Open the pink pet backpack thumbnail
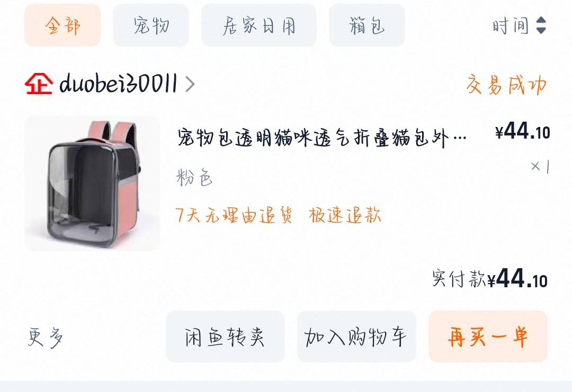The height and width of the screenshot is (392, 572). pyautogui.click(x=92, y=184)
